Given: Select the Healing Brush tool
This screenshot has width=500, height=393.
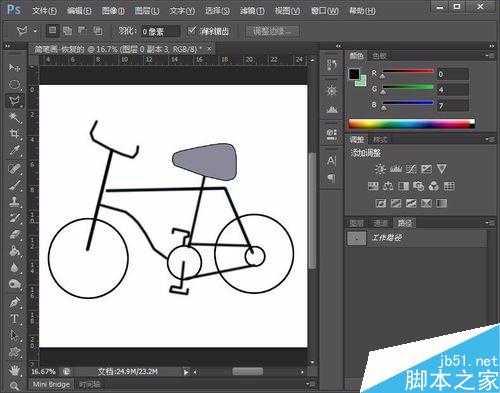Looking at the screenshot, I should [14, 169].
